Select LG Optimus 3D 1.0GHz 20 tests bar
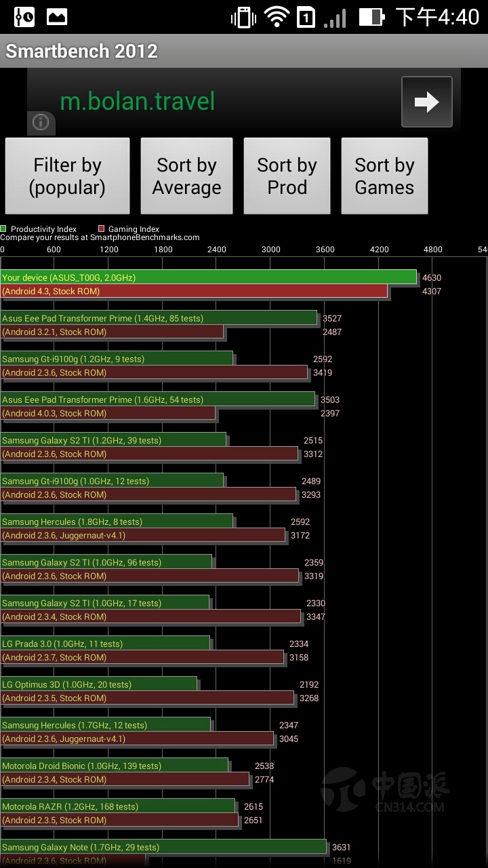 coord(99,684)
